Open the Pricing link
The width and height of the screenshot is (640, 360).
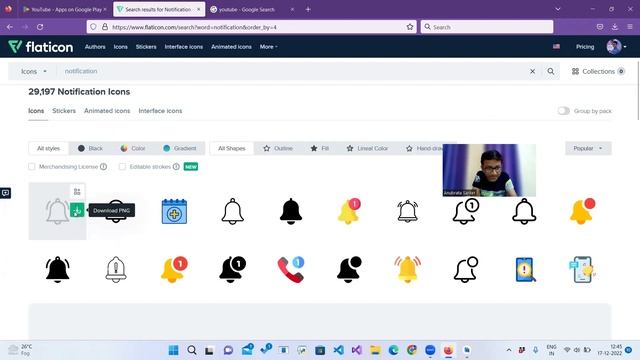pyautogui.click(x=585, y=47)
